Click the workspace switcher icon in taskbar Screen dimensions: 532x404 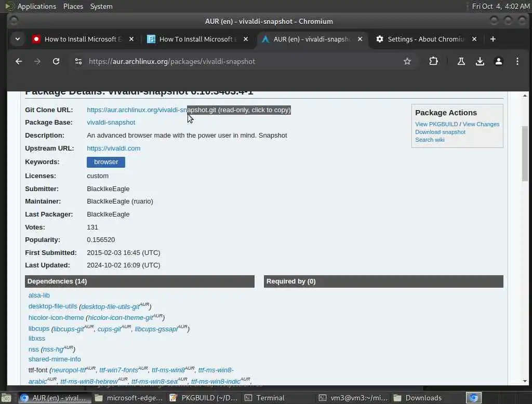(474, 398)
